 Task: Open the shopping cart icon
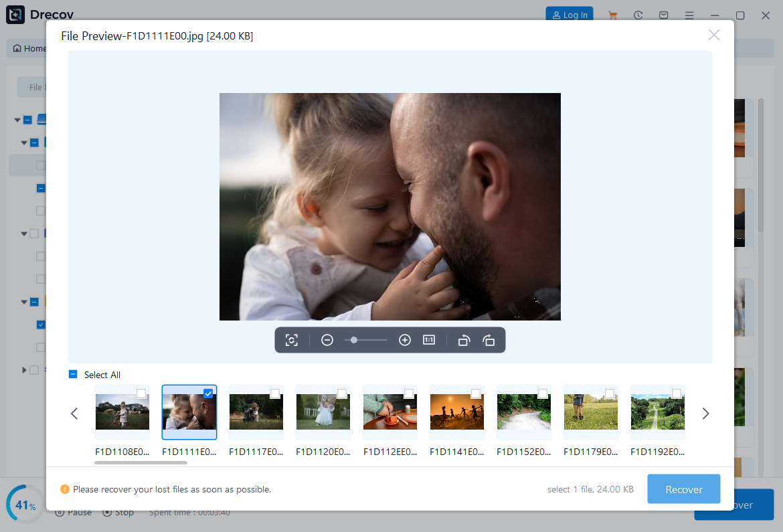(612, 15)
